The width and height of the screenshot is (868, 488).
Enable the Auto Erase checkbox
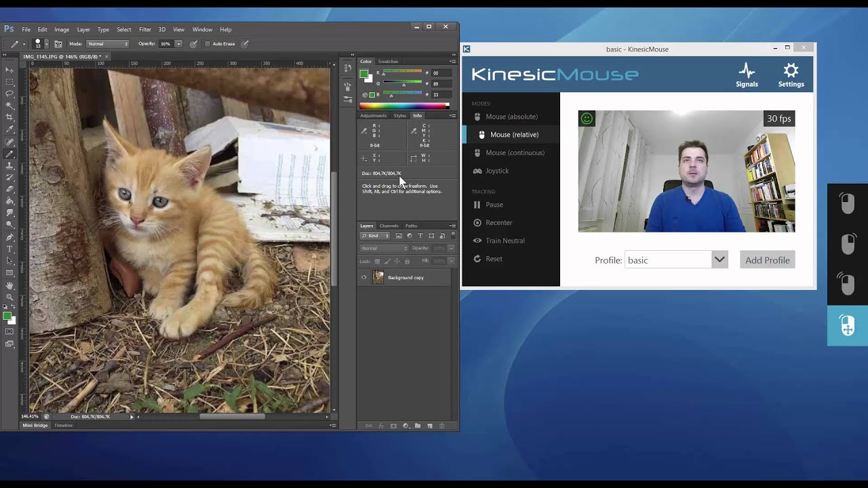208,44
